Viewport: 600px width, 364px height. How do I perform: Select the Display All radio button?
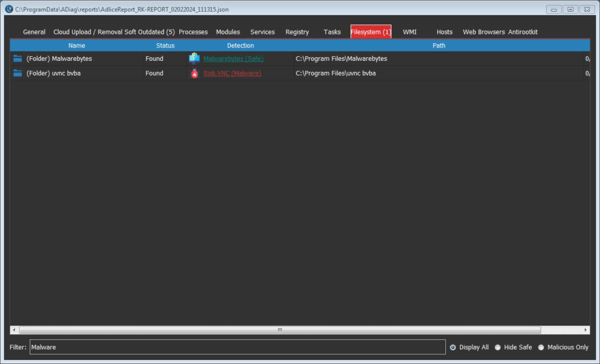(453, 348)
